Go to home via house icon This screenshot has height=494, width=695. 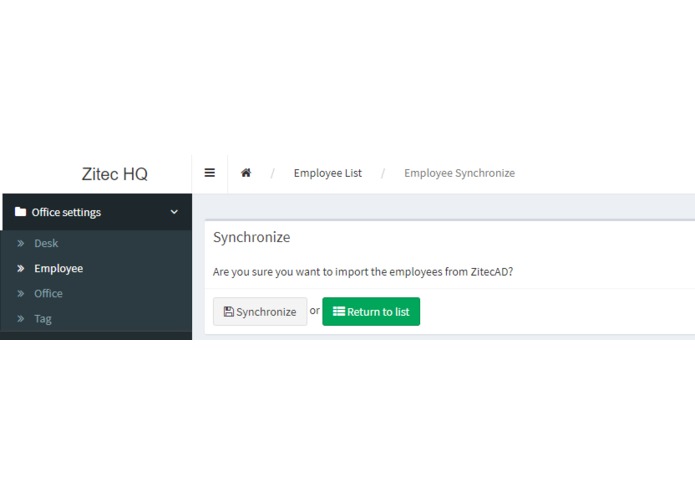pyautogui.click(x=246, y=173)
